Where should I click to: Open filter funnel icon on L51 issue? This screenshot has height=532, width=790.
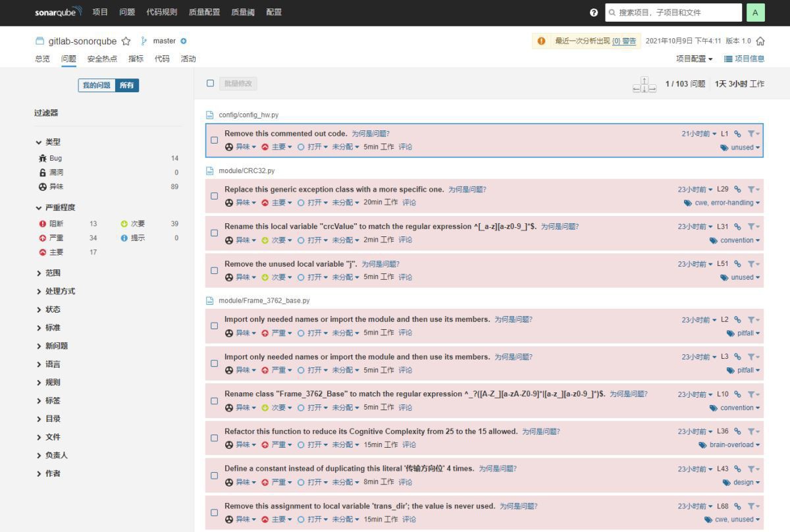tap(753, 264)
